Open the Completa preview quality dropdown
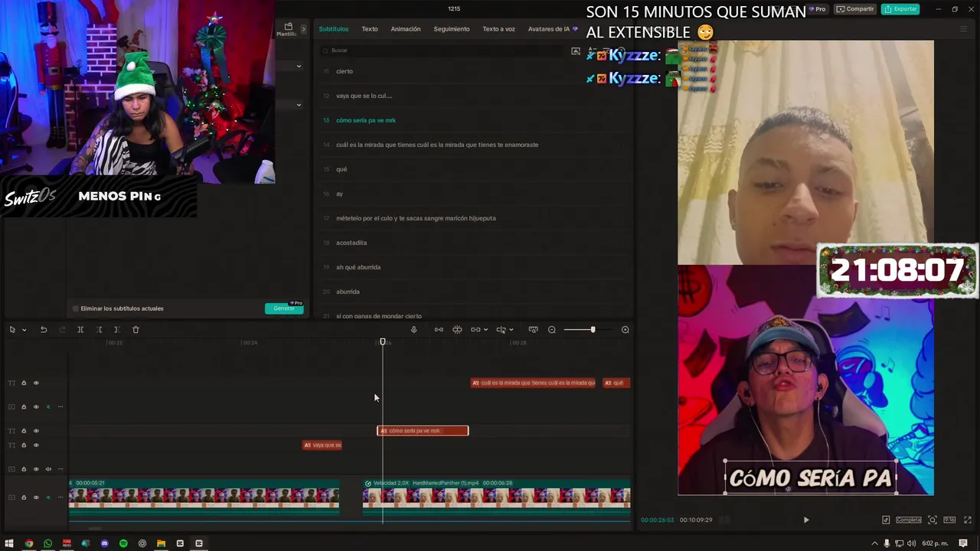The width and height of the screenshot is (980, 551). click(909, 520)
